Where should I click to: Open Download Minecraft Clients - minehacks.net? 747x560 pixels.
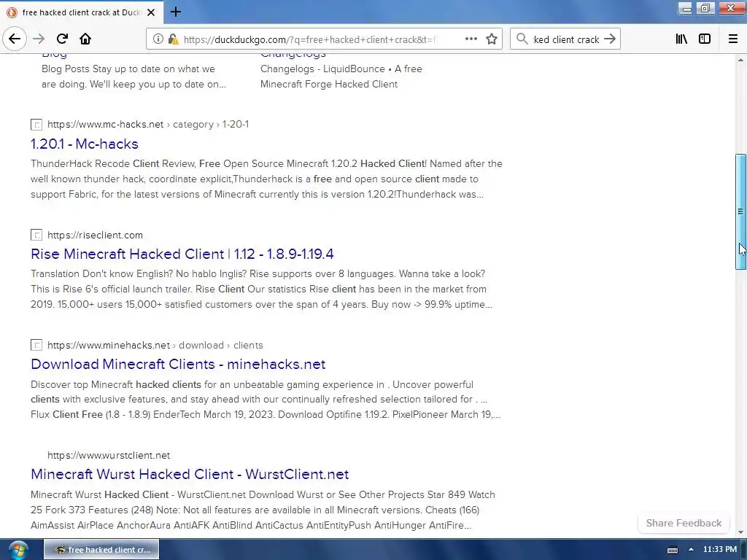pos(178,364)
